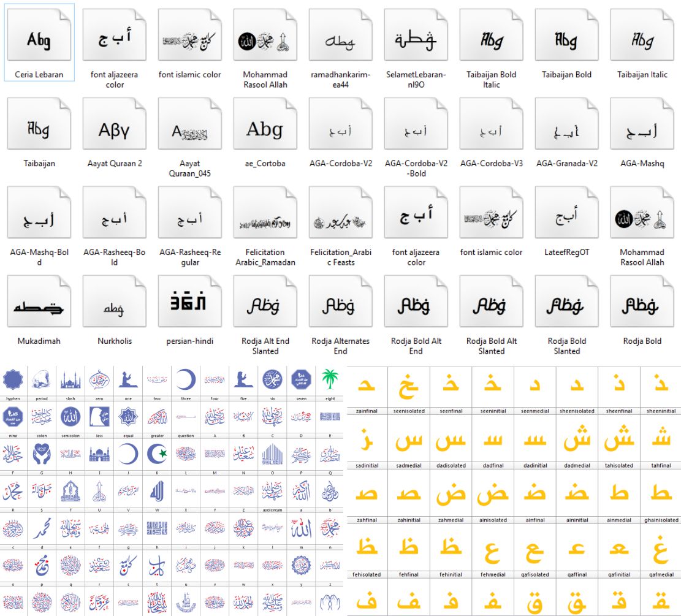This screenshot has width=681, height=616.
Task: Select the Aayat Quraan 2 file icon
Action: (115, 124)
